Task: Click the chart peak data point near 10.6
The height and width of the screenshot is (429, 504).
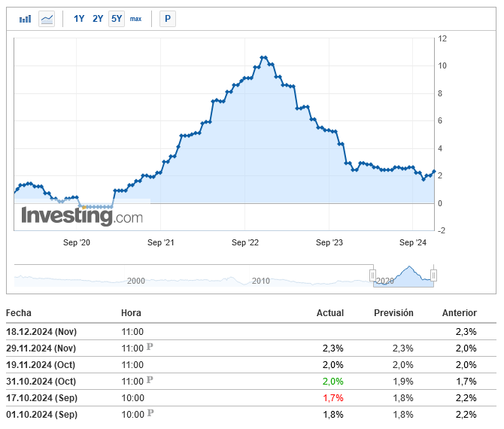Action: point(263,57)
